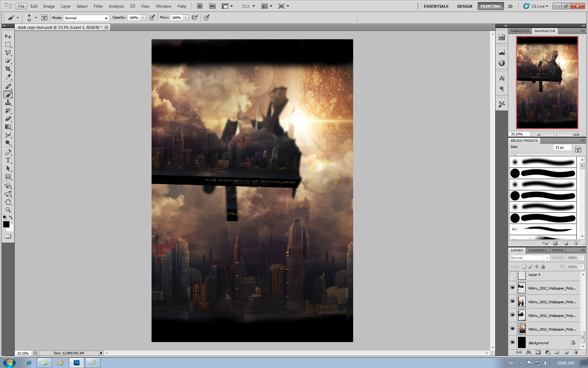The width and height of the screenshot is (588, 368).
Task: Select the Eyedropper tool
Action: pos(8,77)
